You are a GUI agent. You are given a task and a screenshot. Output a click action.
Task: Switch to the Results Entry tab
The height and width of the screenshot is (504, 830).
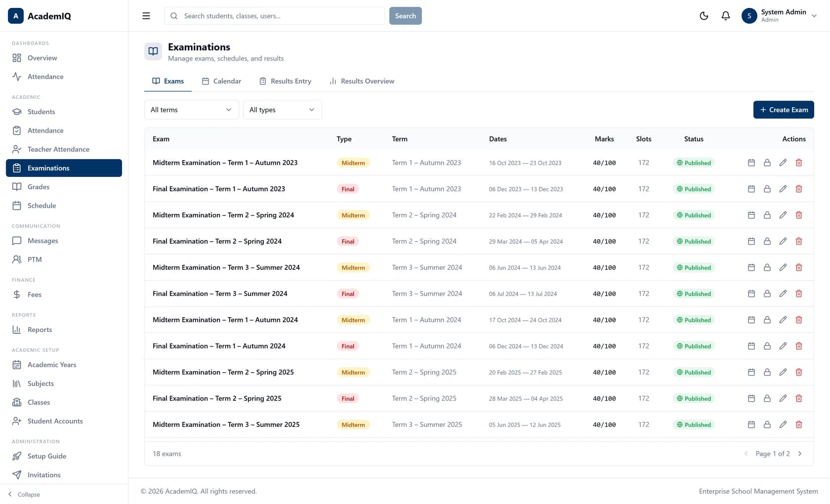pos(286,81)
